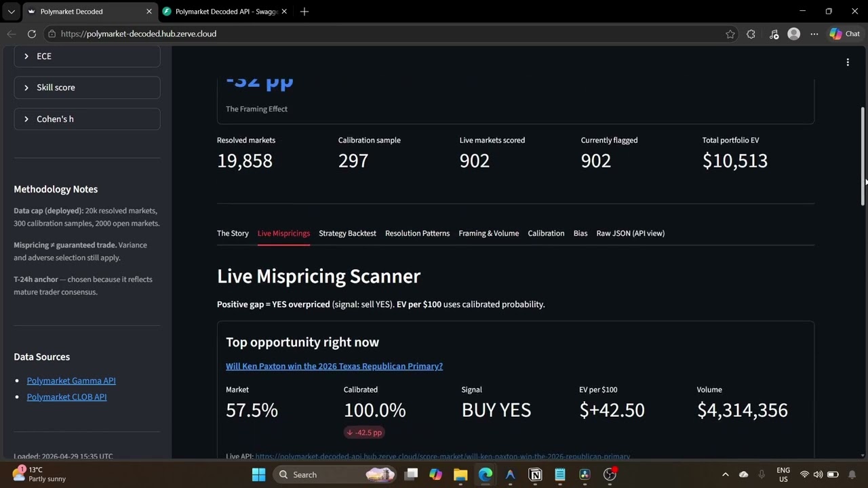Switch to Microsoft Edge in taskbar

point(486,474)
